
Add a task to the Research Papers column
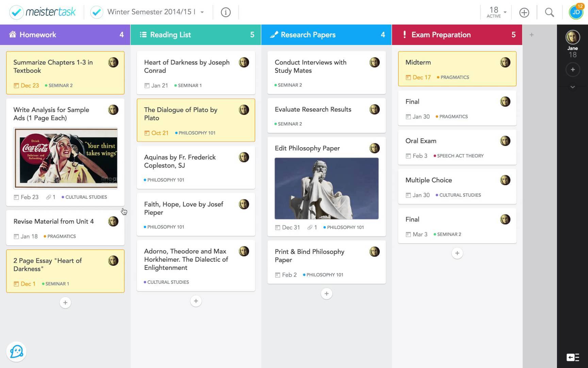(x=327, y=294)
